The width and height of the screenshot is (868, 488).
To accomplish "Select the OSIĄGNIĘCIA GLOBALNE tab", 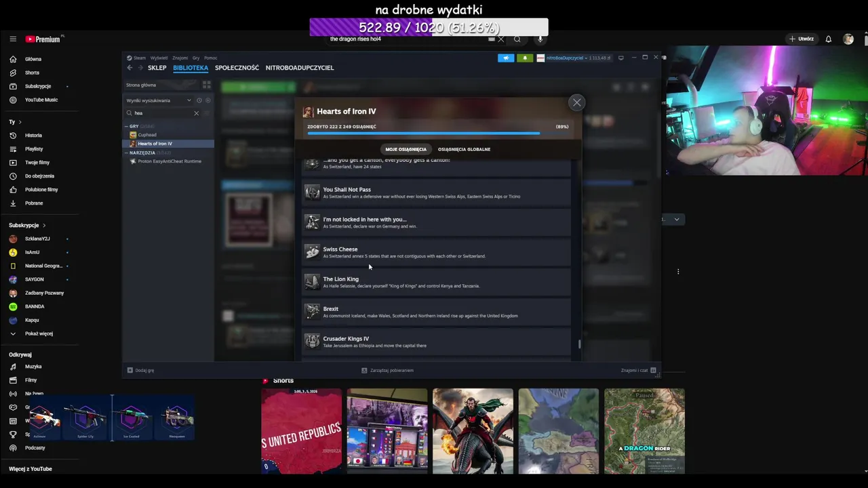I will (x=464, y=149).
